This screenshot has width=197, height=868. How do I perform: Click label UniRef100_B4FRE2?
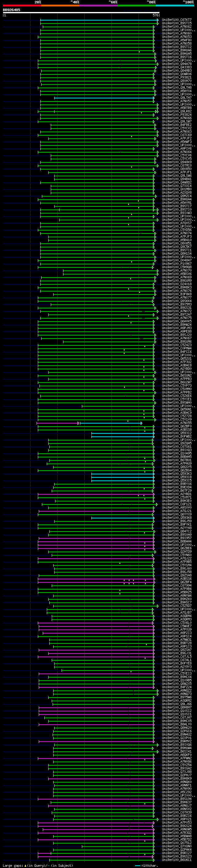[x=177, y=125]
